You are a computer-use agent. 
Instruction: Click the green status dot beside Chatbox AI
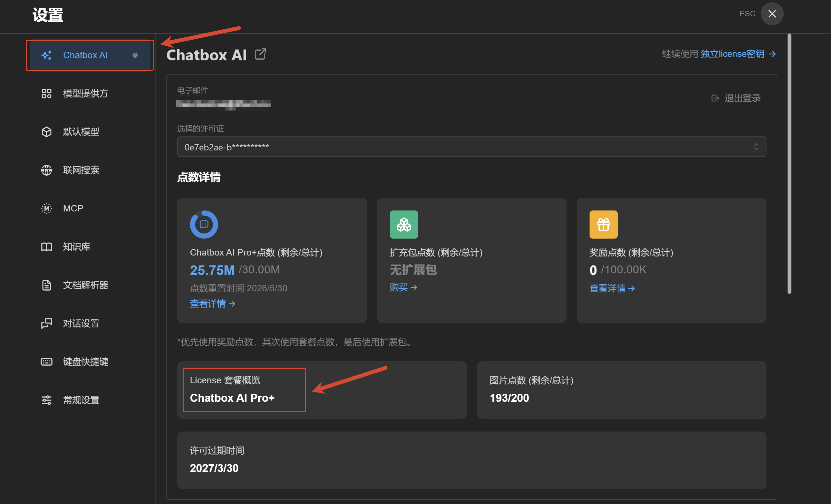[x=135, y=55]
